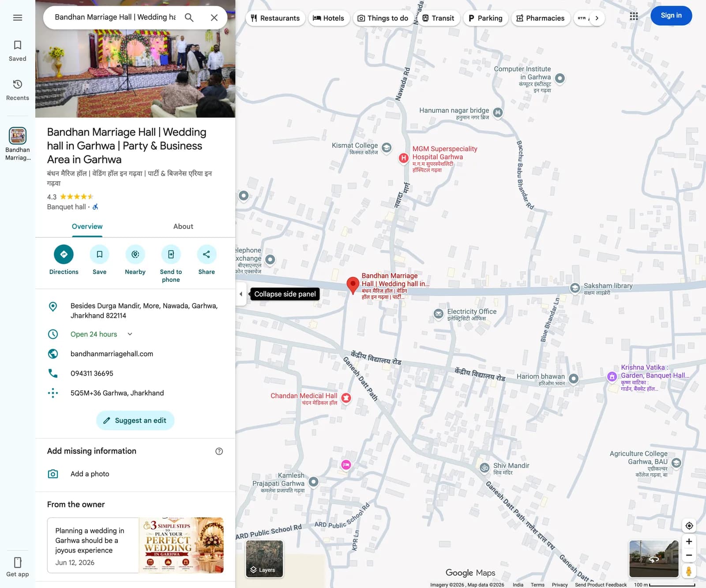Viewport: 706px width, 588px height.
Task: Filter map by Hotels
Action: [329, 18]
